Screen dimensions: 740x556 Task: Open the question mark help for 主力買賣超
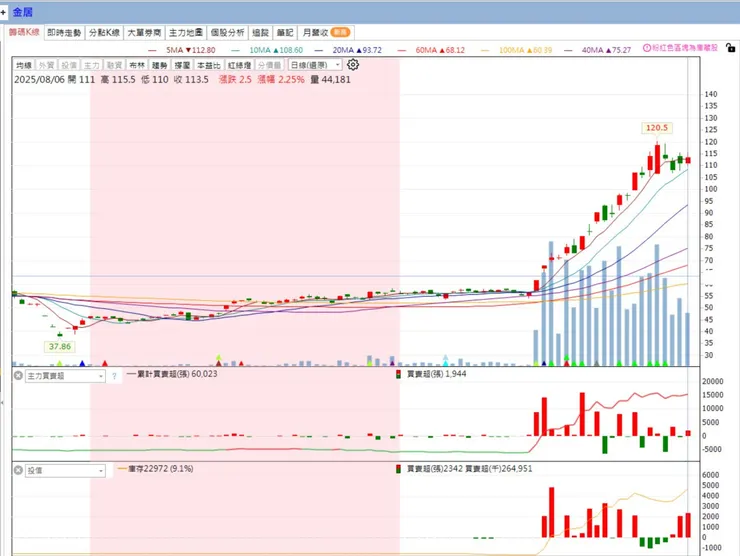coord(114,376)
